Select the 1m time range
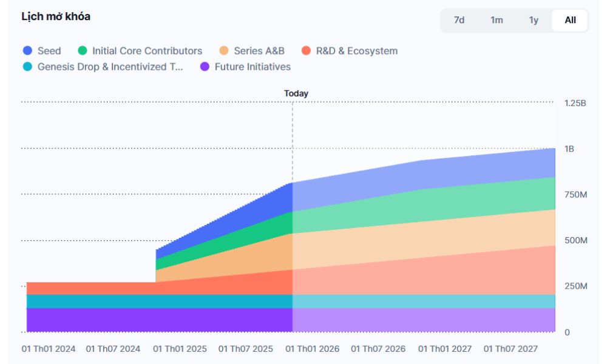Image resolution: width=607 pixels, height=364 pixels. tap(497, 20)
